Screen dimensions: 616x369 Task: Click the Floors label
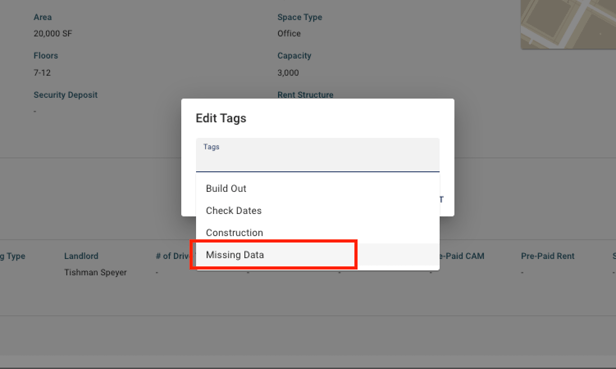coord(46,56)
